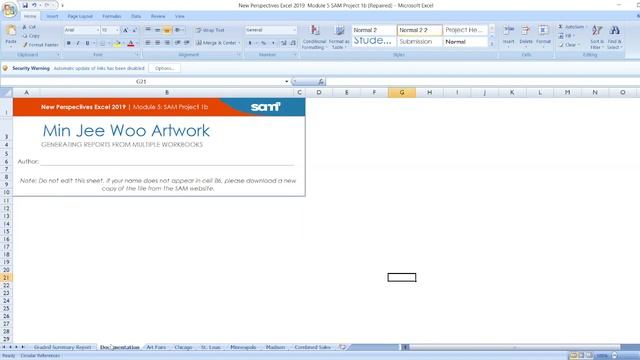Viewport: 640px width, 360px height.
Task: Open the orientation options
Action: pos(178,30)
